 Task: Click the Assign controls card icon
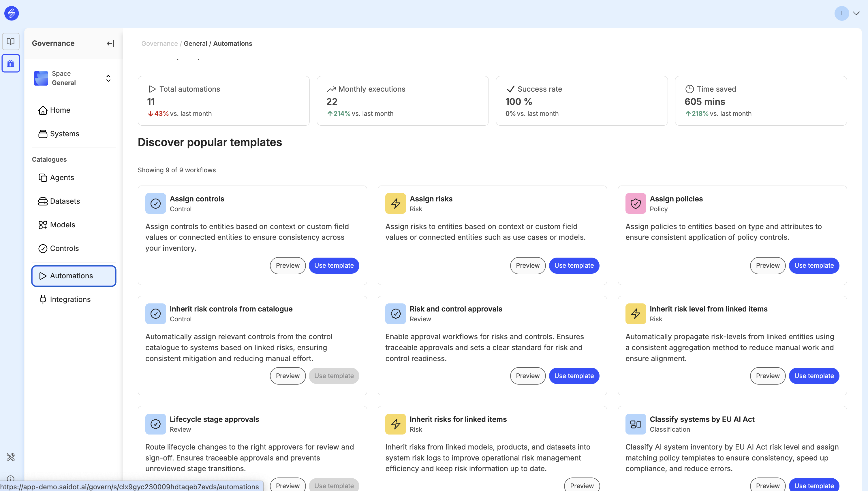click(x=156, y=203)
